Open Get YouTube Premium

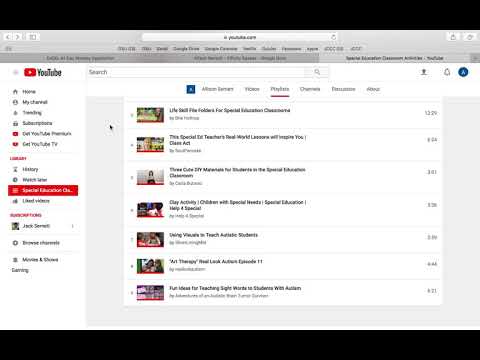pyautogui.click(x=47, y=134)
